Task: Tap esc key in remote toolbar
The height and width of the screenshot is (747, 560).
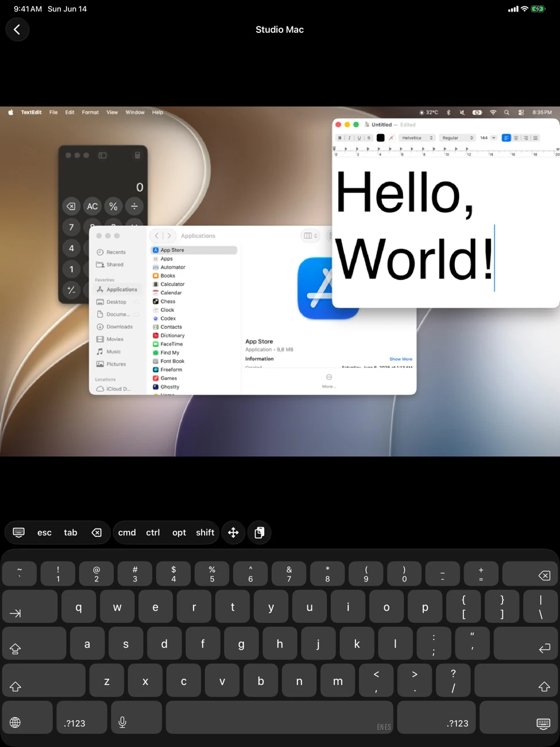Action: [44, 533]
